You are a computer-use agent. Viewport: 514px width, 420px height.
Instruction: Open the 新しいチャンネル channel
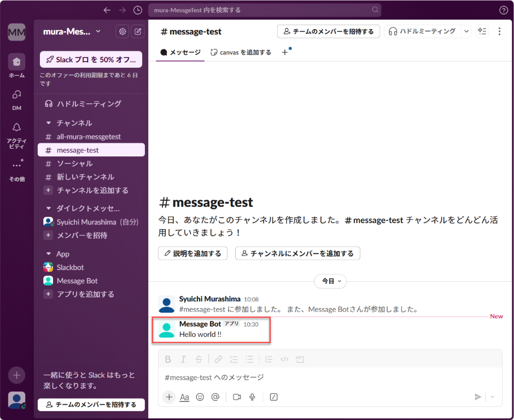pyautogui.click(x=91, y=177)
